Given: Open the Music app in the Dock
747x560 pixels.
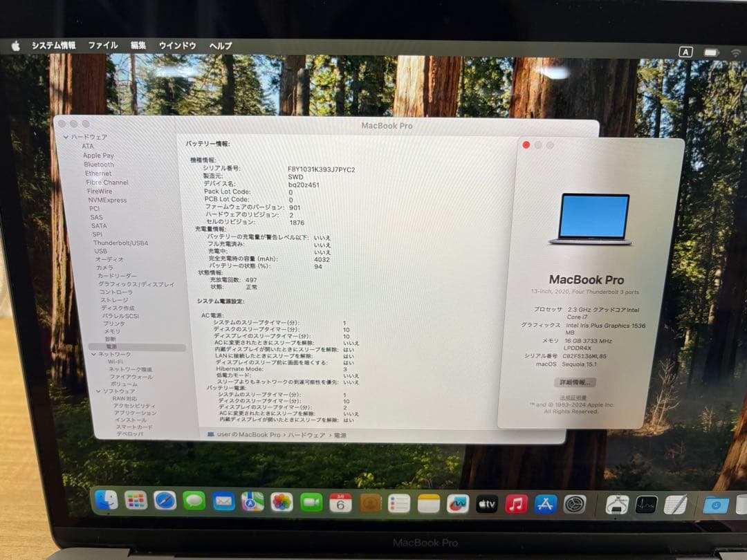Looking at the screenshot, I should (515, 503).
